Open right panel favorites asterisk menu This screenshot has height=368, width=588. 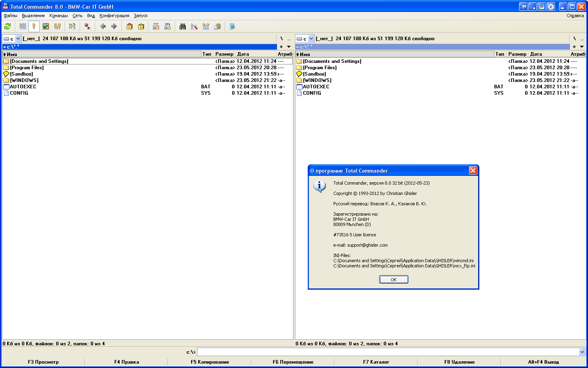point(574,47)
